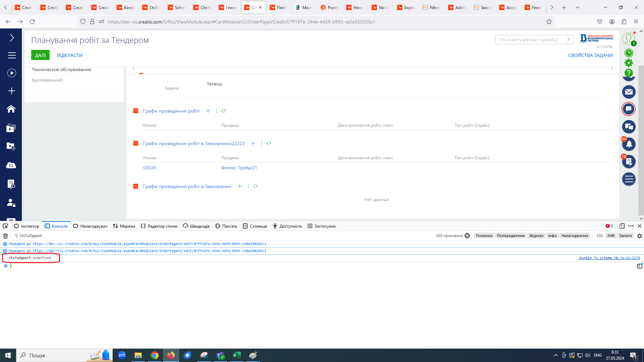
Task: Refresh the Замовленні22222 detail
Action: tap(269, 143)
